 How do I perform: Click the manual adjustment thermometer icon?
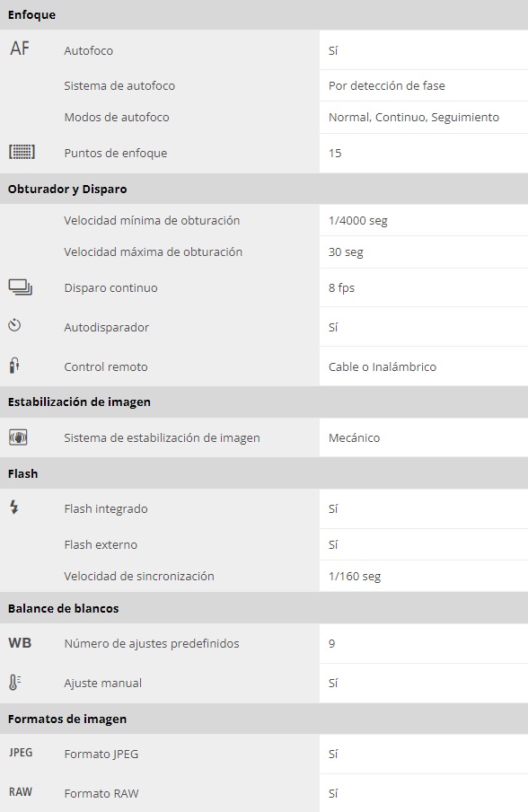pos(14,682)
